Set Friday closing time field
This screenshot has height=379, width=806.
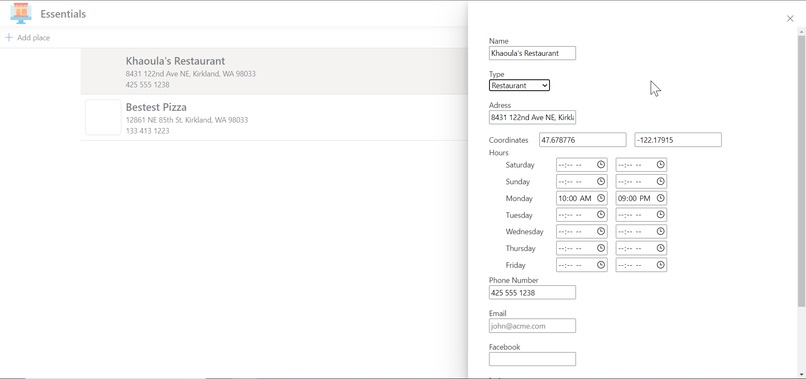point(641,265)
